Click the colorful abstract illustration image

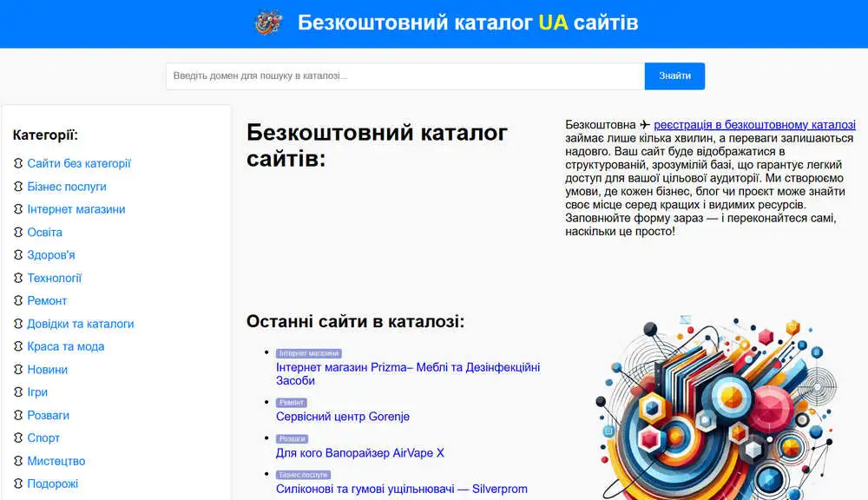pyautogui.click(x=716, y=407)
